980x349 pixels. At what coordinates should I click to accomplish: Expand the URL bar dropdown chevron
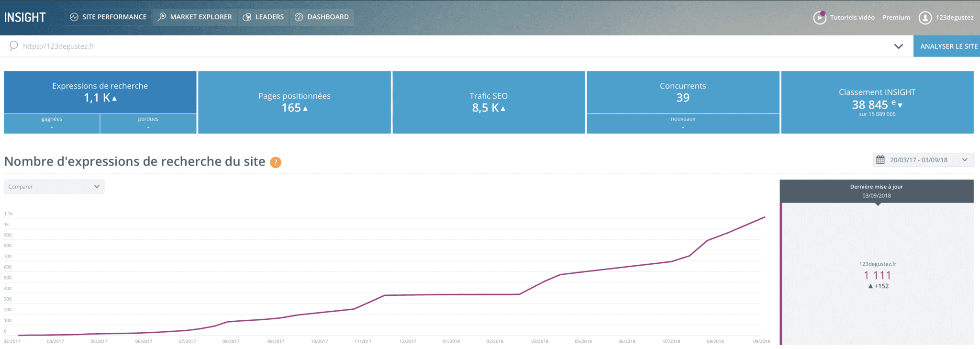898,46
